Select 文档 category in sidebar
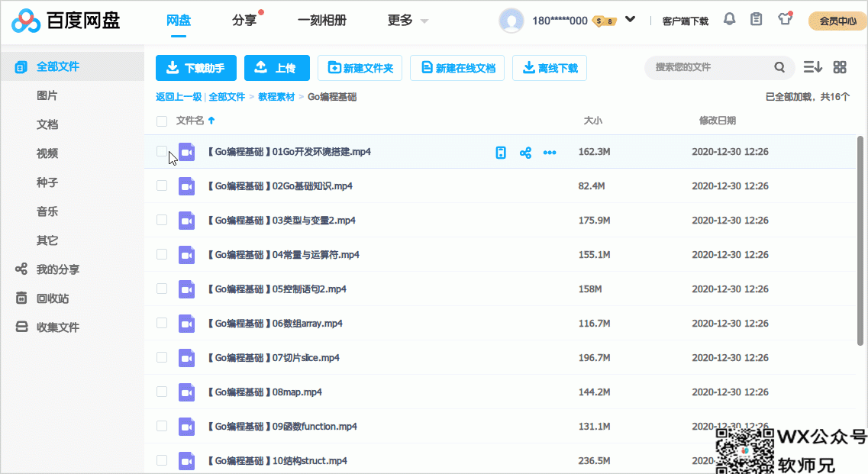This screenshot has width=868, height=474. [47, 124]
